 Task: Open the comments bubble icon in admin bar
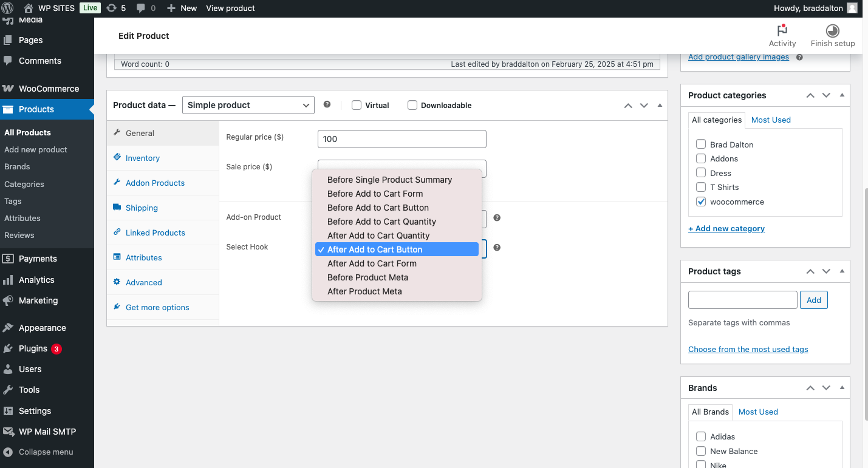point(141,8)
